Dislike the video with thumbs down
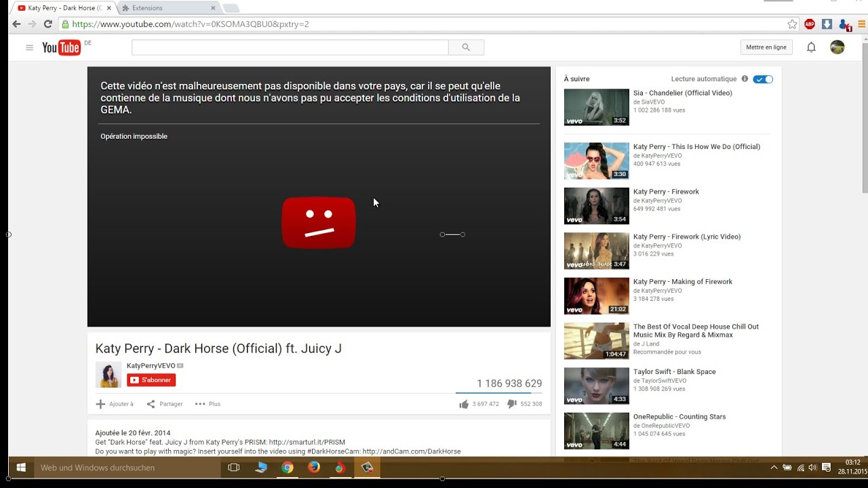 (512, 404)
